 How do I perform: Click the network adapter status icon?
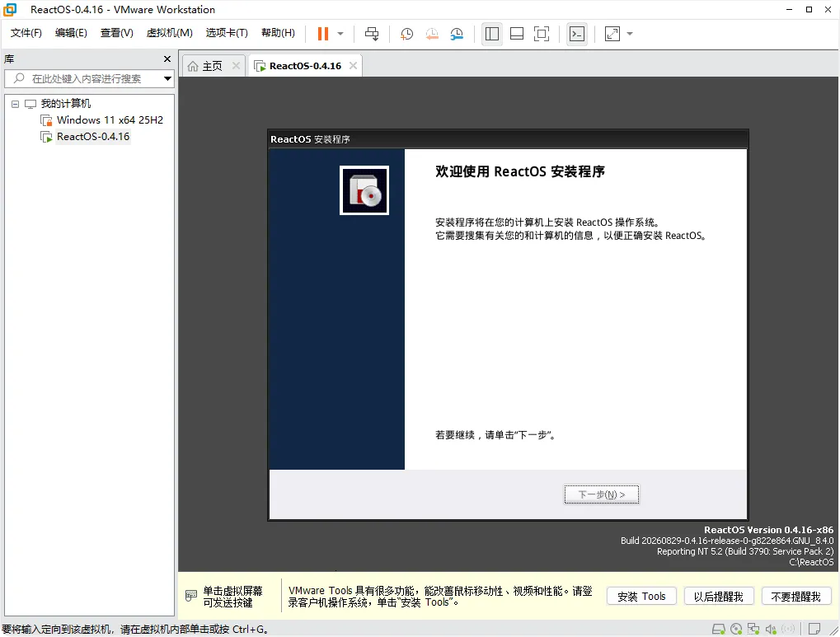click(753, 629)
